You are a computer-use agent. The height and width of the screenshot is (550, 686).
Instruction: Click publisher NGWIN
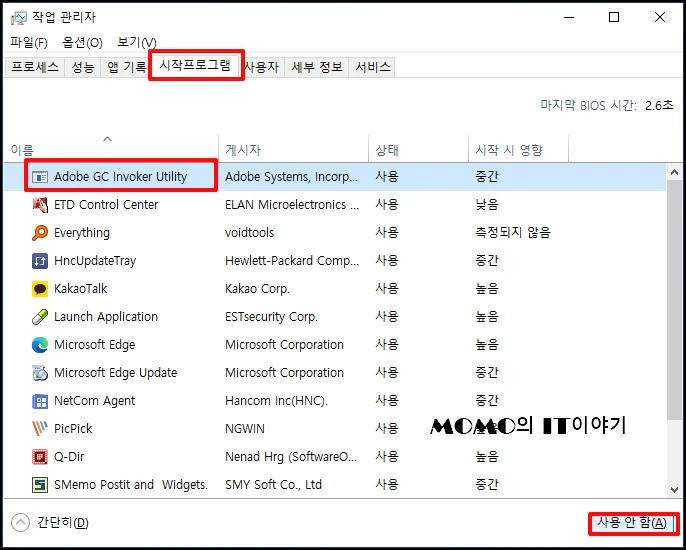(245, 429)
